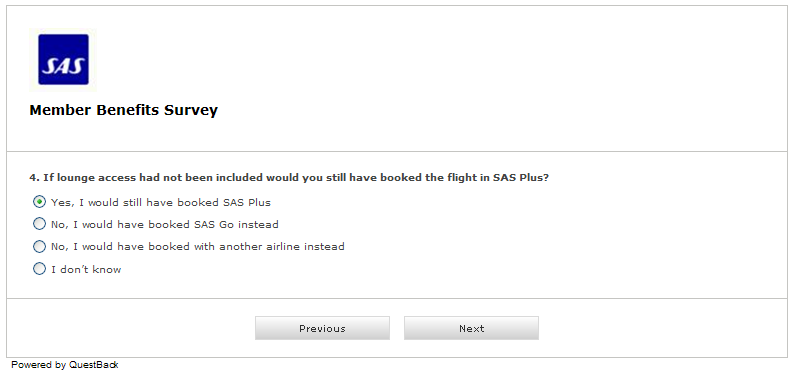797x375 pixels.
Task: Click the 'Yes, I would still have booked SAS Plus' label
Action: point(161,203)
